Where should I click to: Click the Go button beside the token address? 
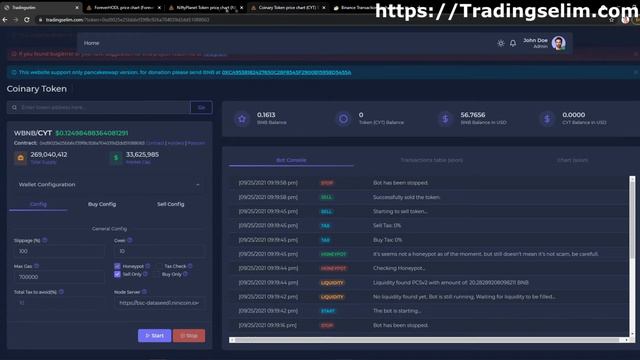point(201,107)
